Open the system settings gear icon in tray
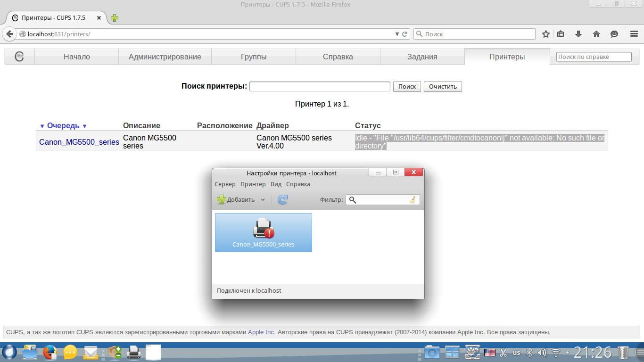The width and height of the screenshot is (644, 362). [472, 352]
